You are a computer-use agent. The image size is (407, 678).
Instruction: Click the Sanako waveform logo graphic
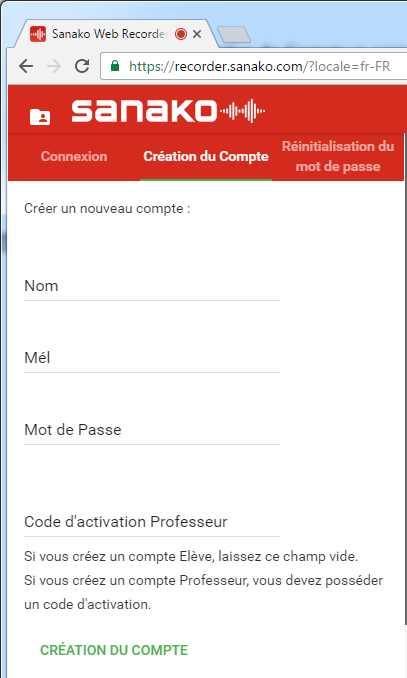click(x=242, y=111)
